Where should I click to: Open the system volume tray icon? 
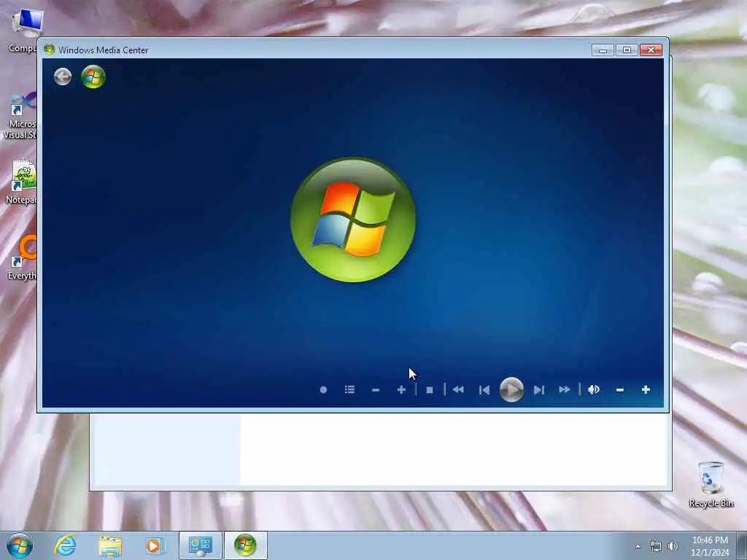point(673,546)
